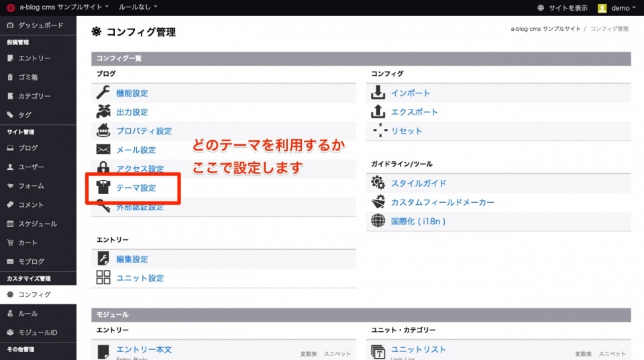Click the globe icon for 国際化

coord(378,220)
